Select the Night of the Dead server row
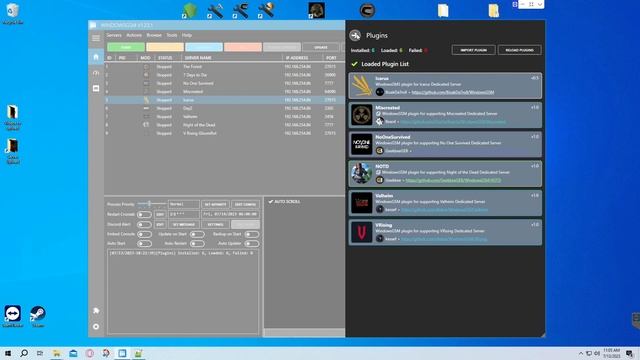Viewport: 640px width, 360px height. click(x=224, y=125)
